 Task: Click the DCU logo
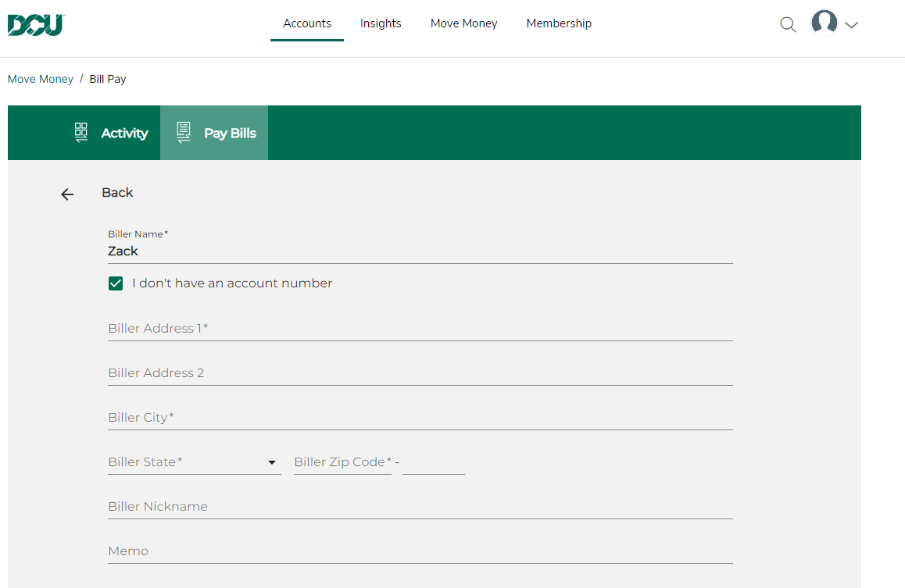tap(36, 24)
